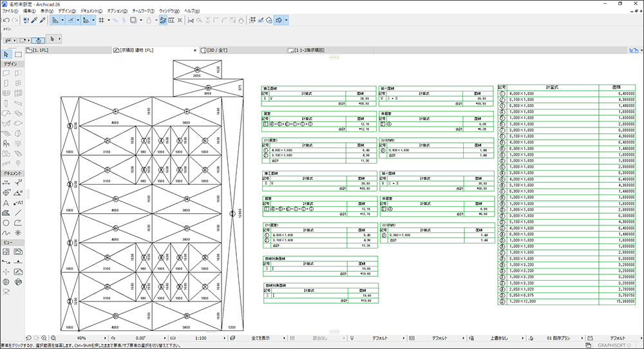Open the 01 既存プラン renovation filter dropdown

(x=582, y=338)
